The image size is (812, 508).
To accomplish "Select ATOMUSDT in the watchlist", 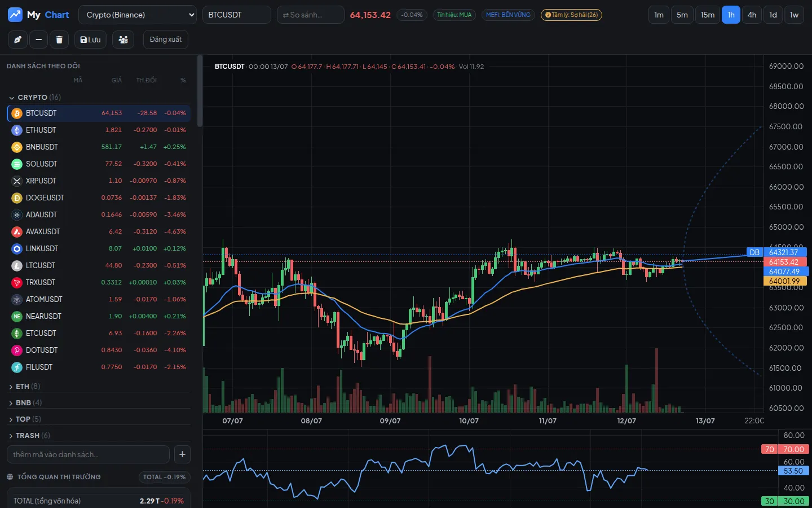I will (99, 299).
